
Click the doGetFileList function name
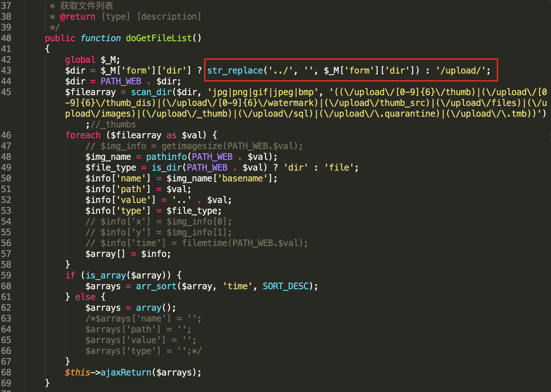point(159,38)
